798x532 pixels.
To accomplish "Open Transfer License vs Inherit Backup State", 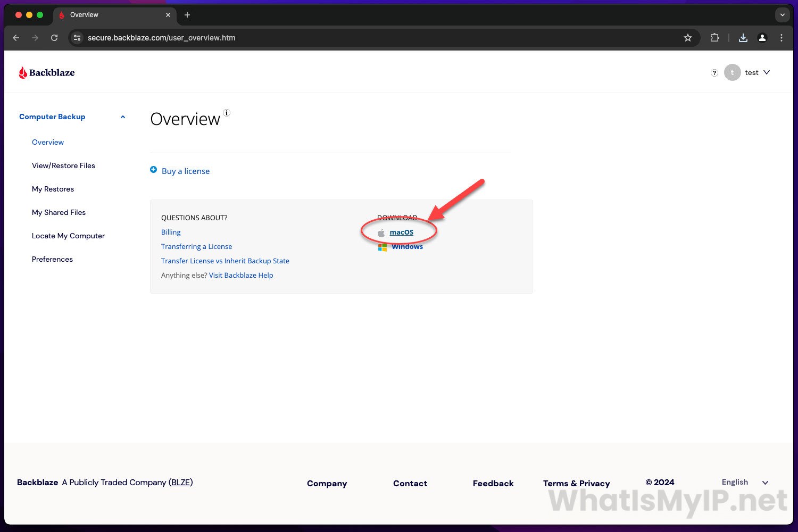I will [x=225, y=261].
